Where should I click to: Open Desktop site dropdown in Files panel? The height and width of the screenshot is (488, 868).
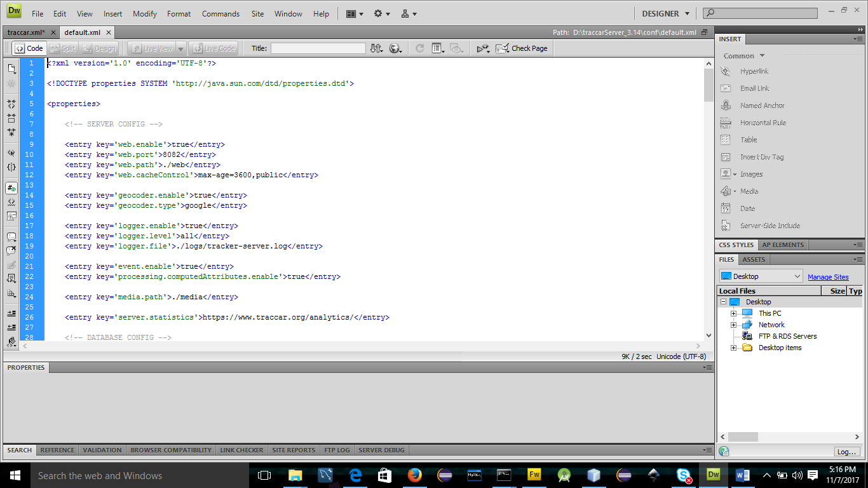761,276
